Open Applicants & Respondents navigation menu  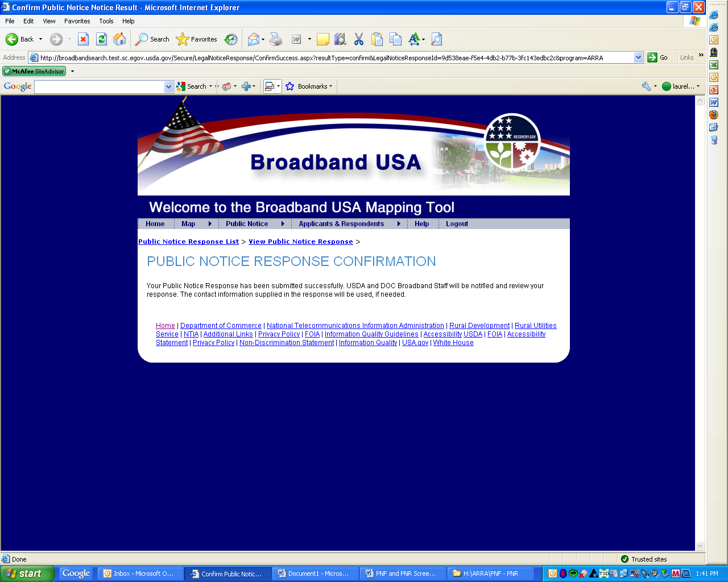[341, 224]
